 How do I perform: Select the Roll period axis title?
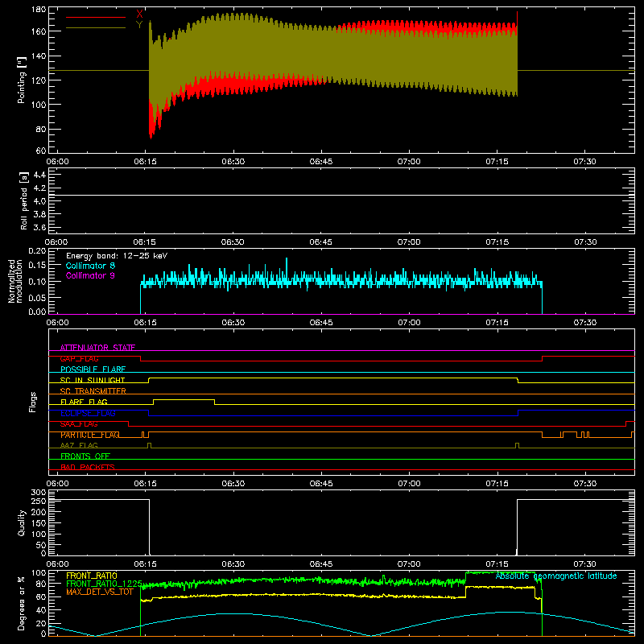coord(23,200)
